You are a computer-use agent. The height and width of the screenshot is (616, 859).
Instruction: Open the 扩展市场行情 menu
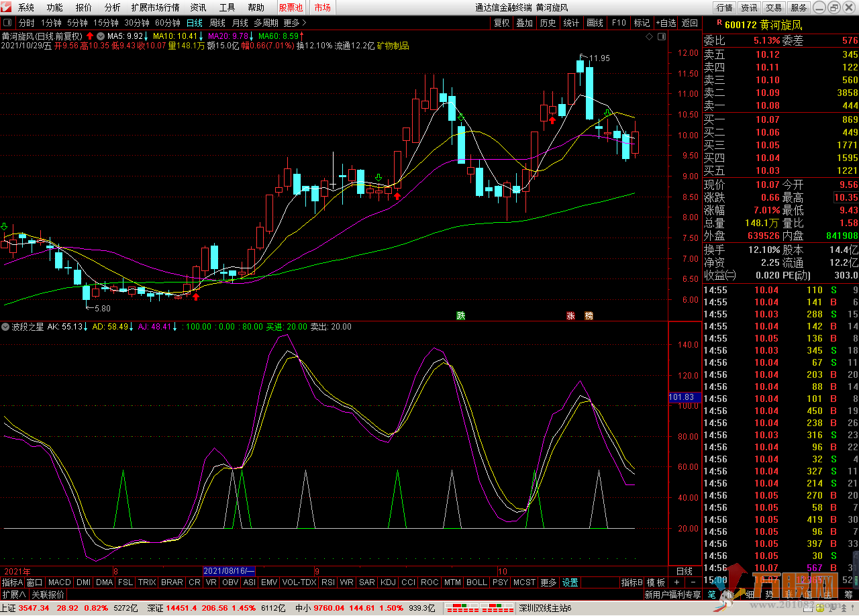click(x=155, y=8)
